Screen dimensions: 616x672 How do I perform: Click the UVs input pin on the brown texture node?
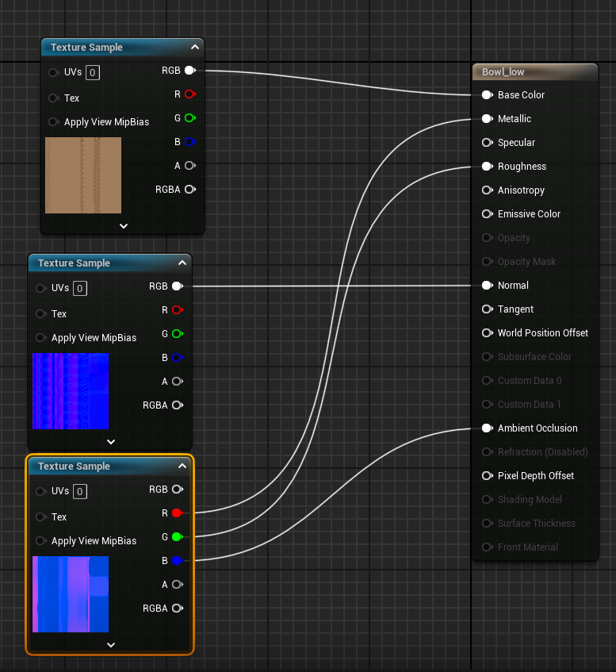pos(54,72)
